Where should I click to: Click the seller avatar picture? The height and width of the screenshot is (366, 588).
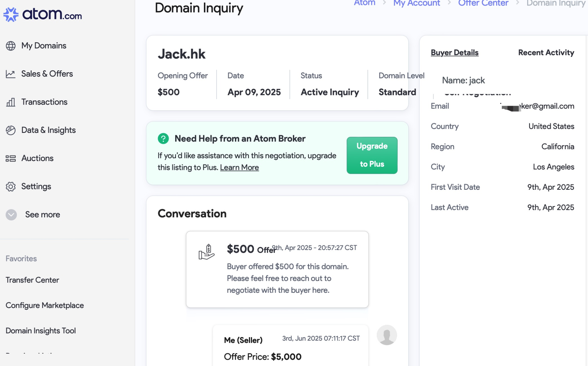[x=386, y=335]
